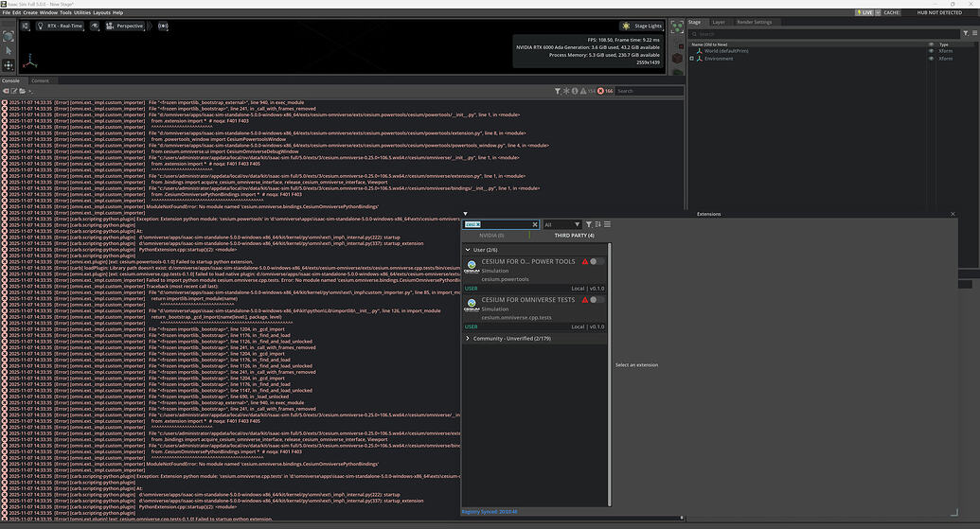Expand the Environment tree node
This screenshot has width=980, height=529.
(x=692, y=59)
